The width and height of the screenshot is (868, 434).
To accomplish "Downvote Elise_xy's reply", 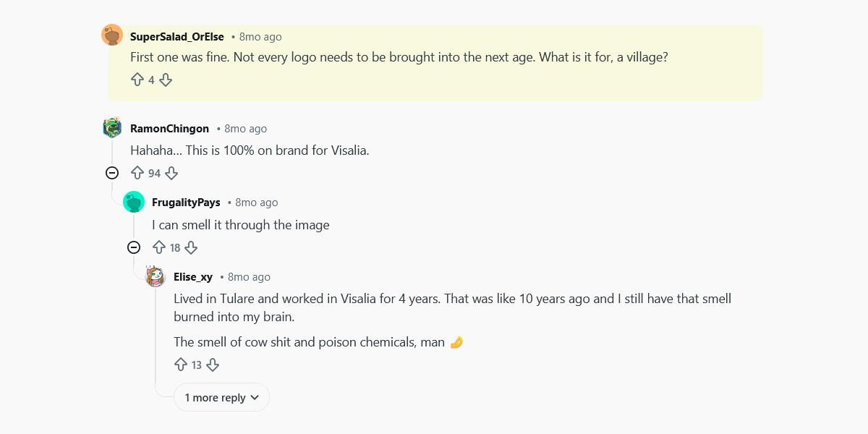I will (x=213, y=365).
